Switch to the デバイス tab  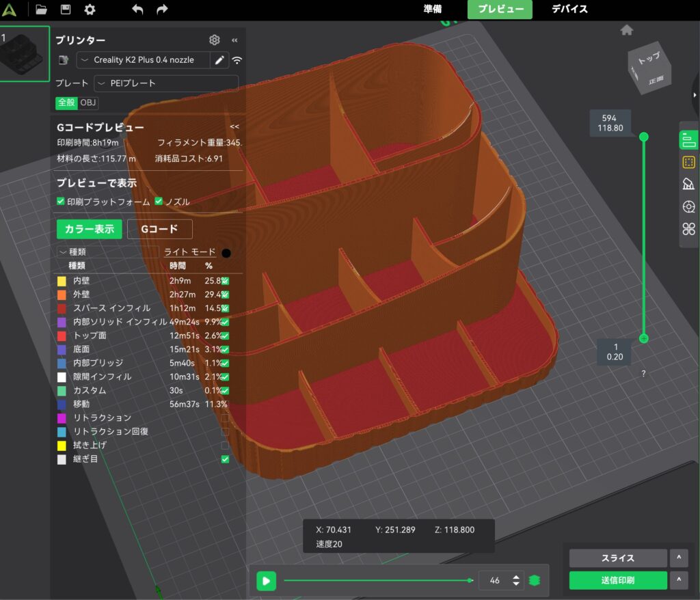coord(569,9)
